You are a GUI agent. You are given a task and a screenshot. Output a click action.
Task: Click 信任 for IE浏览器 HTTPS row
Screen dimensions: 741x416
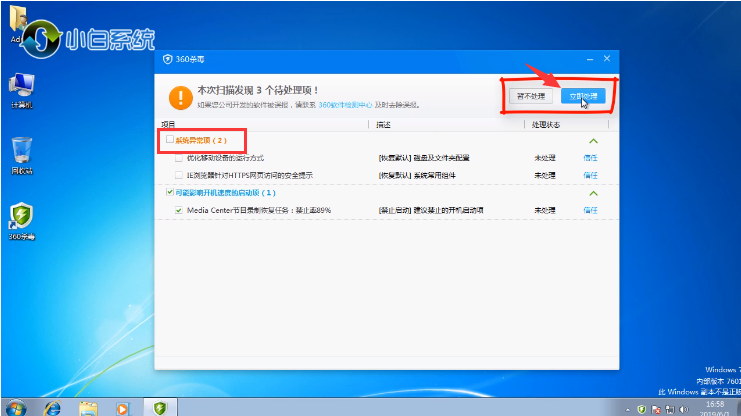point(590,175)
